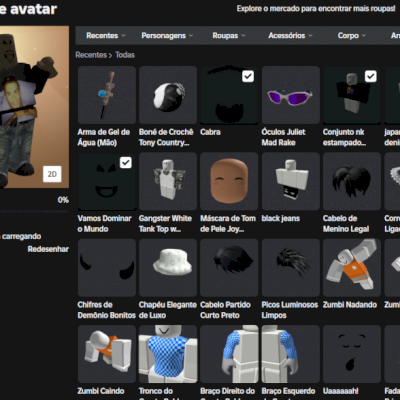Screen dimensions: 400x400
Task: Equip the Cabelo Partido Curto Preto hair
Action: (x=229, y=268)
